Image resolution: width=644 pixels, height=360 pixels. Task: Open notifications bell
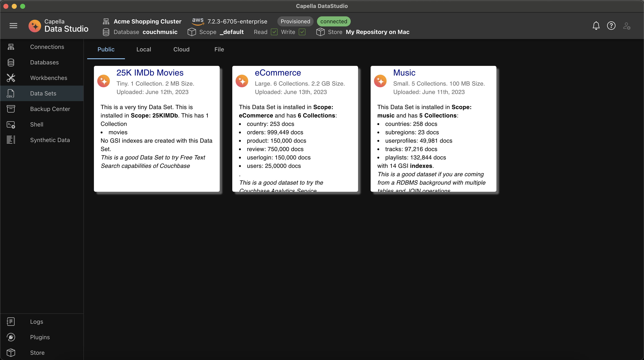pos(596,26)
